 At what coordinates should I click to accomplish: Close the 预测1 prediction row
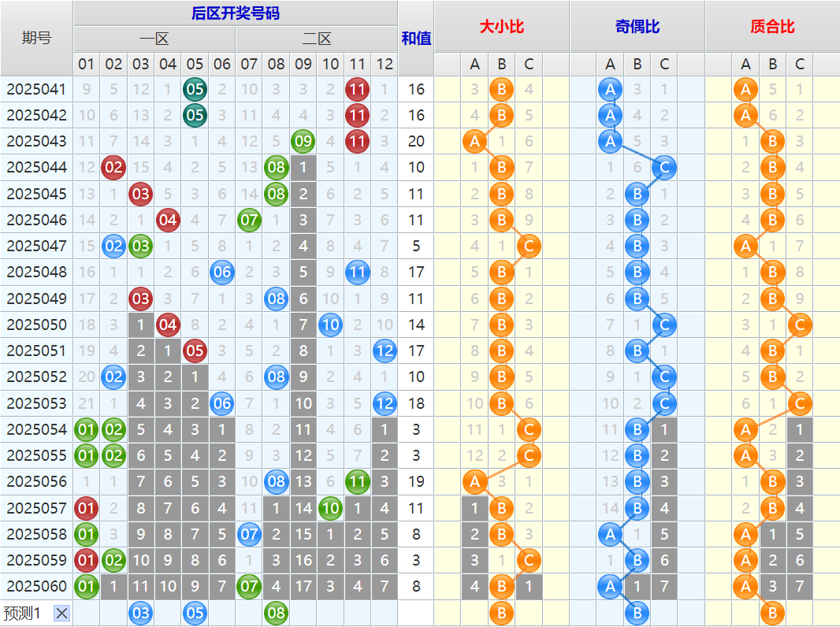tap(61, 613)
